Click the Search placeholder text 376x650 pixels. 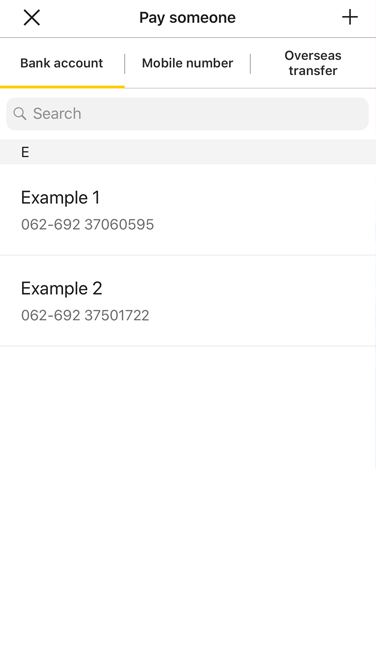57,114
